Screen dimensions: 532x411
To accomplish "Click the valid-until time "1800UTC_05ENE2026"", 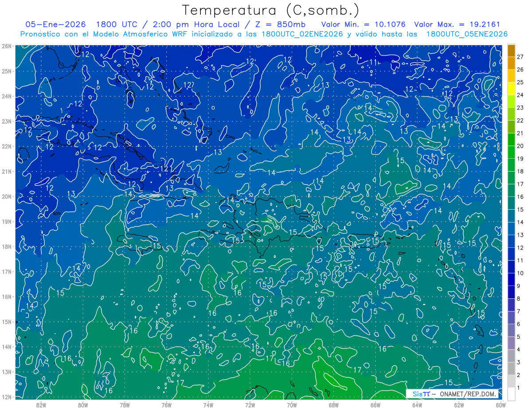I will point(467,34).
